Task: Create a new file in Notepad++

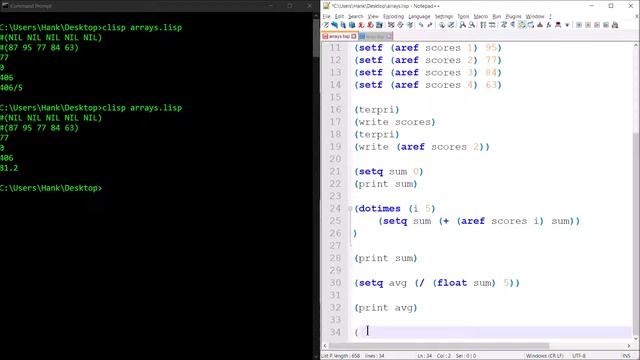Action: [325, 25]
